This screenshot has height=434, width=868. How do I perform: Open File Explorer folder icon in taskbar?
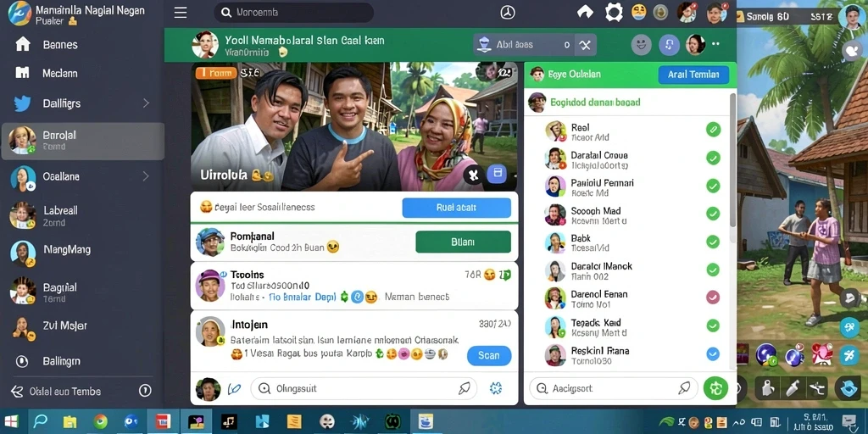(x=70, y=422)
